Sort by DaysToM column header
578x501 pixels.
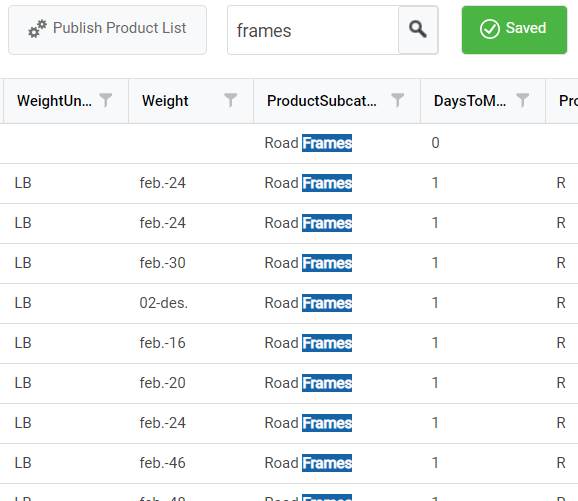(x=470, y=101)
